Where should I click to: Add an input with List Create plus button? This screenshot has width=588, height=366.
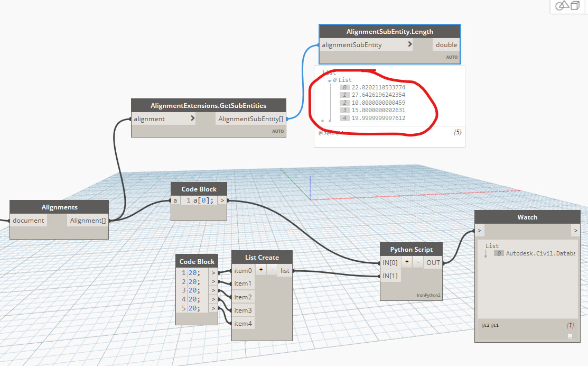coord(260,270)
